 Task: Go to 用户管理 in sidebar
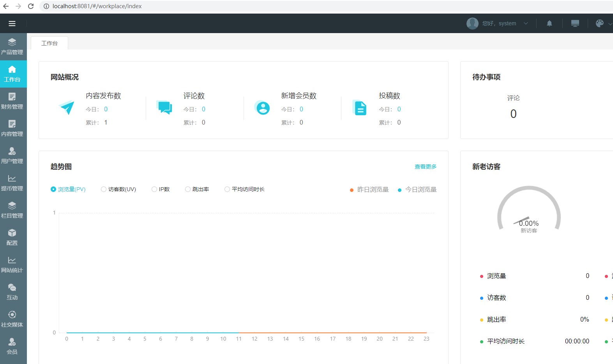pos(12,156)
